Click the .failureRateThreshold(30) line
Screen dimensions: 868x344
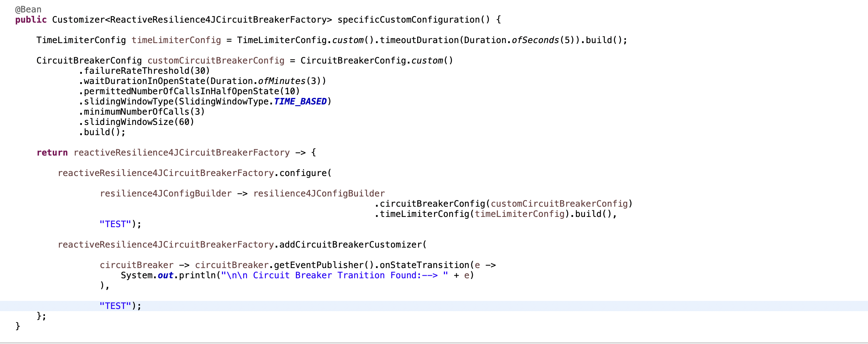click(x=144, y=71)
